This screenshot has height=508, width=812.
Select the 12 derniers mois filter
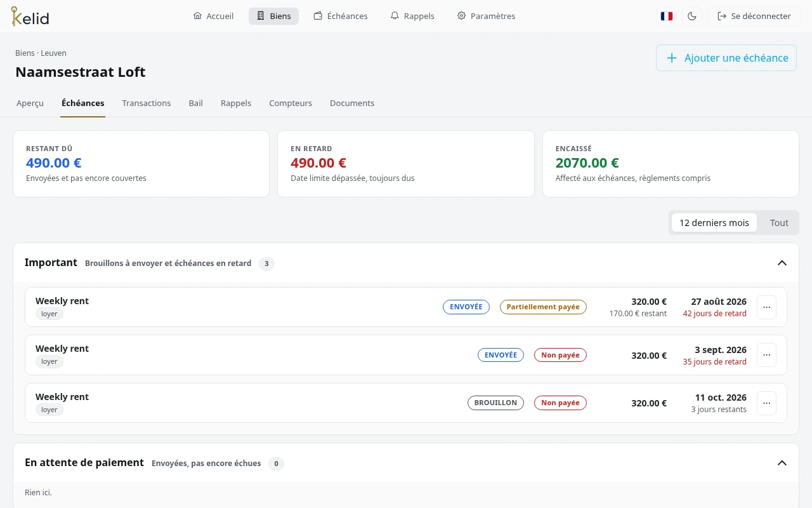point(714,223)
